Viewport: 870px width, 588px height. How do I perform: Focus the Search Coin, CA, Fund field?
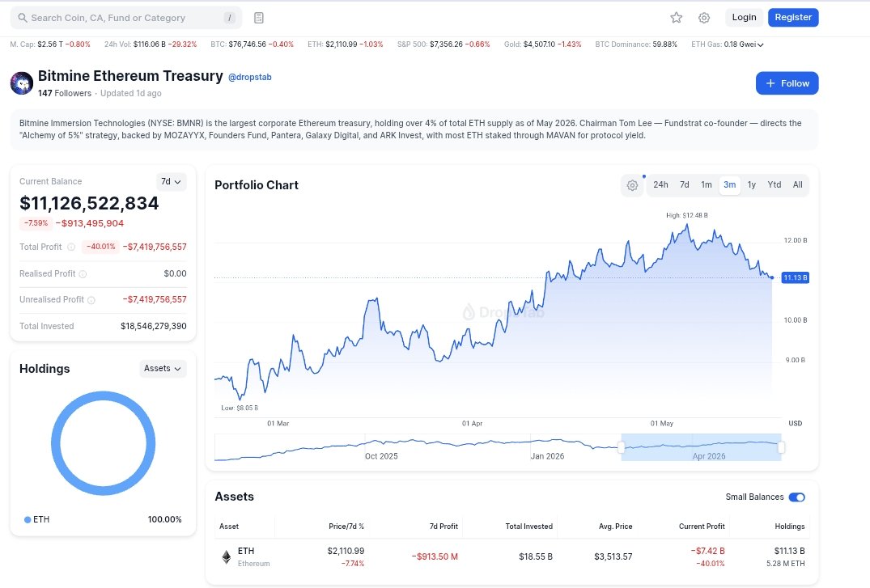click(x=126, y=18)
